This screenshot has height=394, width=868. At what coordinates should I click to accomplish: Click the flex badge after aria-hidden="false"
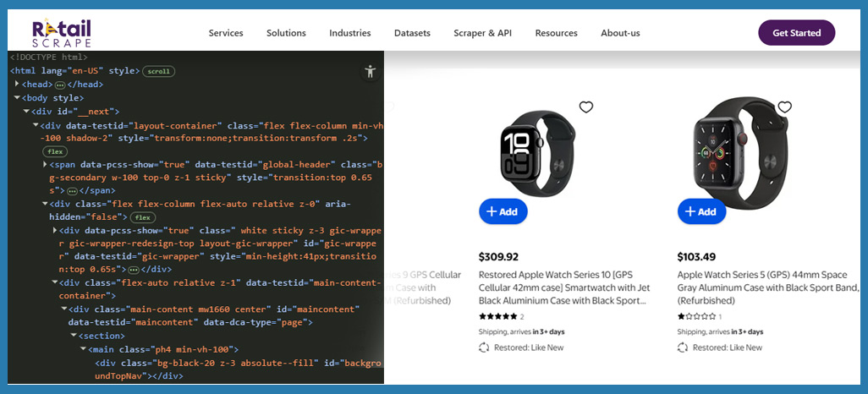tap(143, 217)
